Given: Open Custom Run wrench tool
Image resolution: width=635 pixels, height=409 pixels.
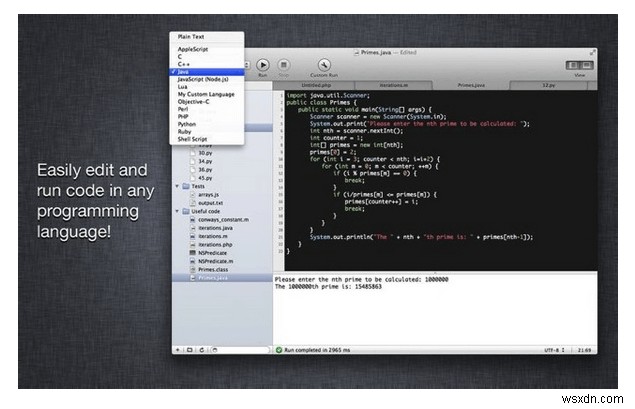Looking at the screenshot, I should click(x=324, y=65).
